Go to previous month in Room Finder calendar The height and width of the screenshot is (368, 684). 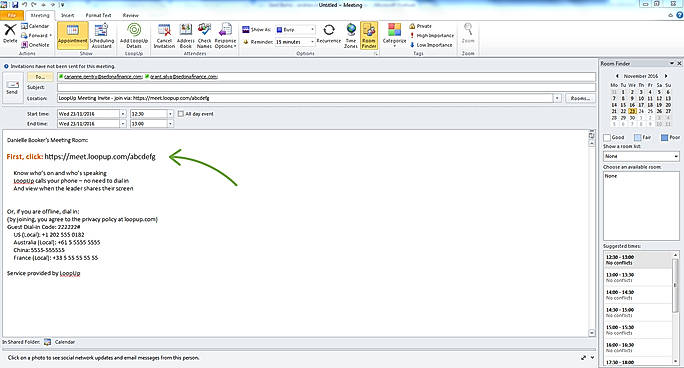point(617,76)
